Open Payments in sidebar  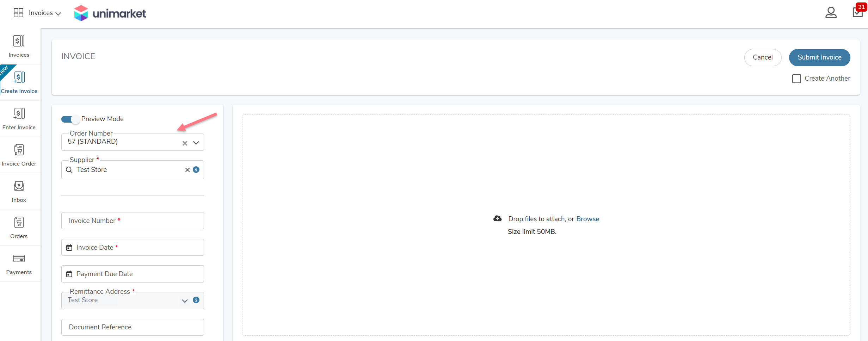19,264
